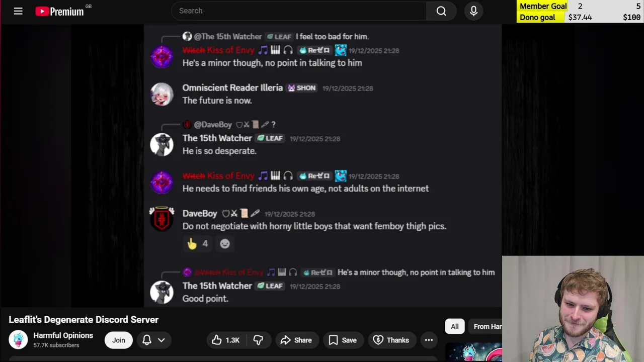
Task: Open the Harmful Opinions channel avatar
Action: (x=18, y=340)
